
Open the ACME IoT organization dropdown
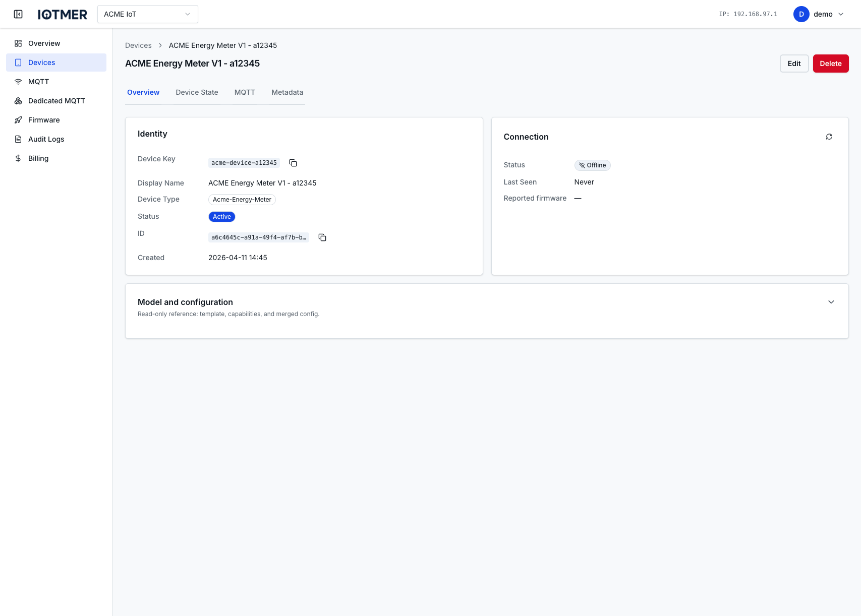tap(147, 14)
